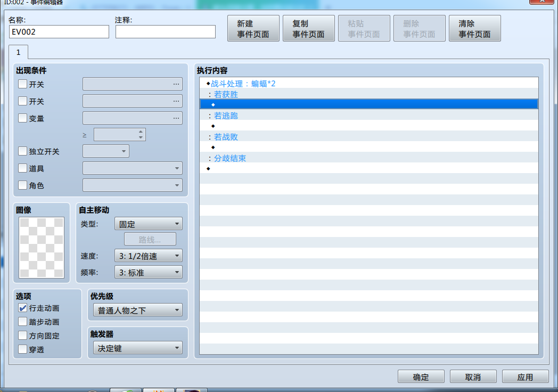
Task: Confirm with the 确定 button
Action: pos(421,377)
